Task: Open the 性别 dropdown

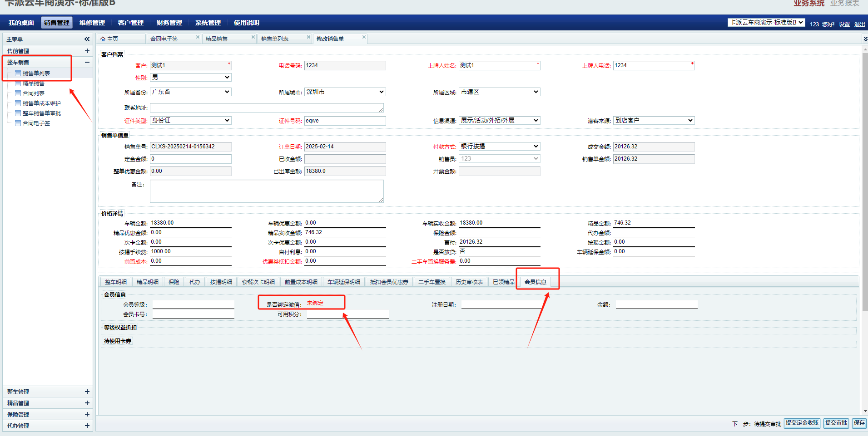Action: (191, 78)
